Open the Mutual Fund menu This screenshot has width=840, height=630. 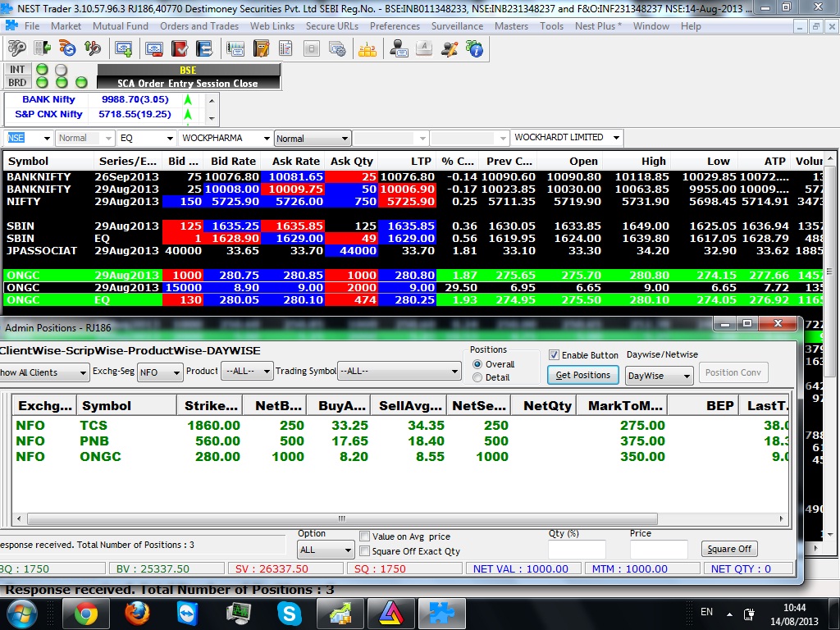[x=121, y=25]
